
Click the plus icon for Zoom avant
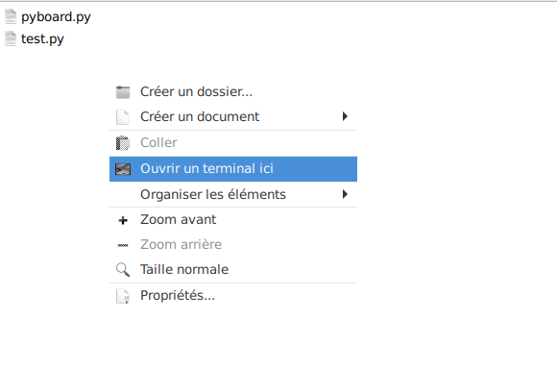tap(123, 220)
